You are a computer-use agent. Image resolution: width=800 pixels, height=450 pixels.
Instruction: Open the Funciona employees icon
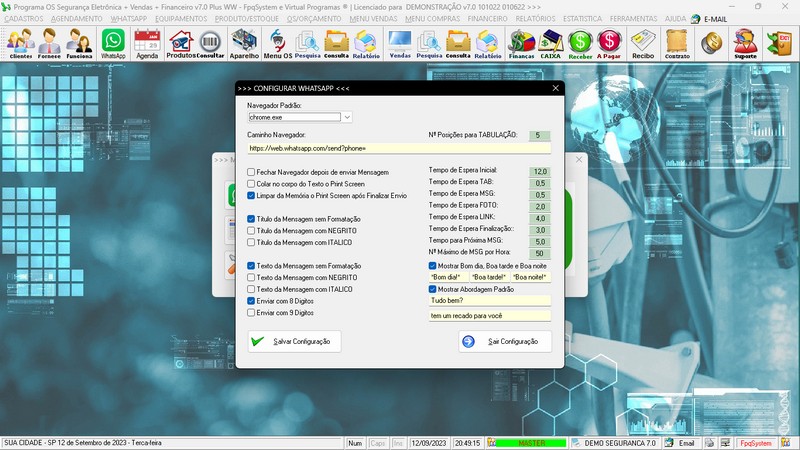pyautogui.click(x=79, y=44)
